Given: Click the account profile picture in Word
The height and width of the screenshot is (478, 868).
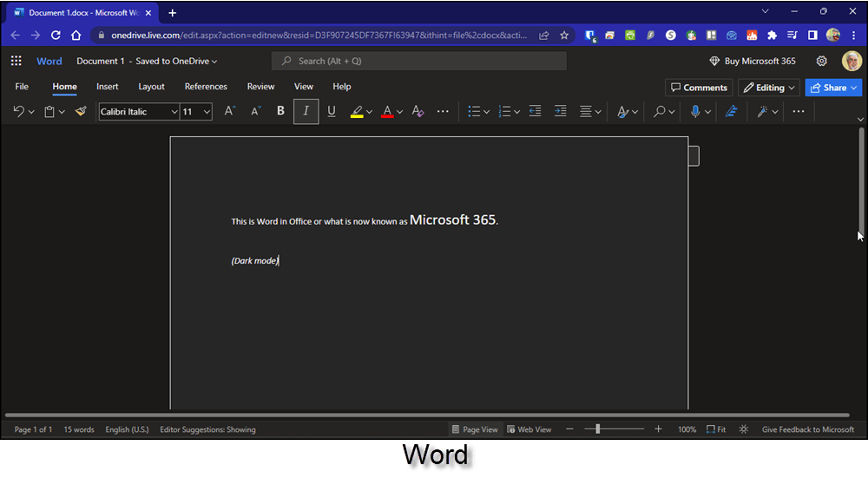Looking at the screenshot, I should (852, 61).
